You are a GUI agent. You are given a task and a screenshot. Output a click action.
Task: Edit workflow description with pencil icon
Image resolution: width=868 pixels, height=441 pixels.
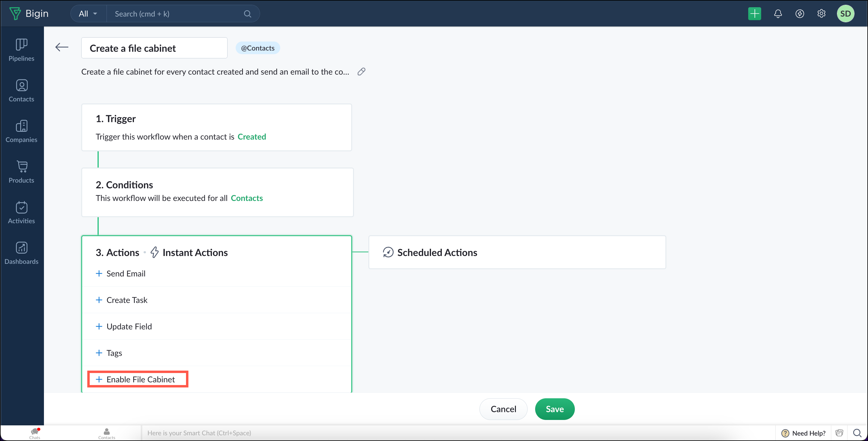pos(361,72)
